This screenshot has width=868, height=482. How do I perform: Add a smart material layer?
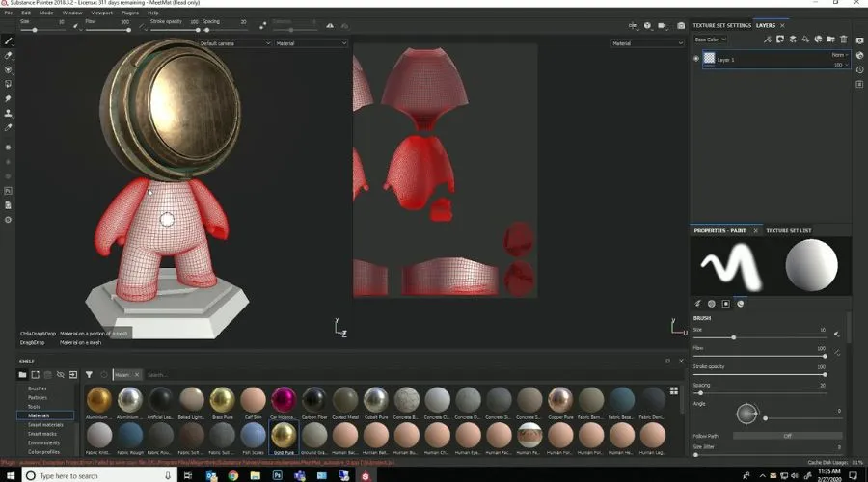818,40
